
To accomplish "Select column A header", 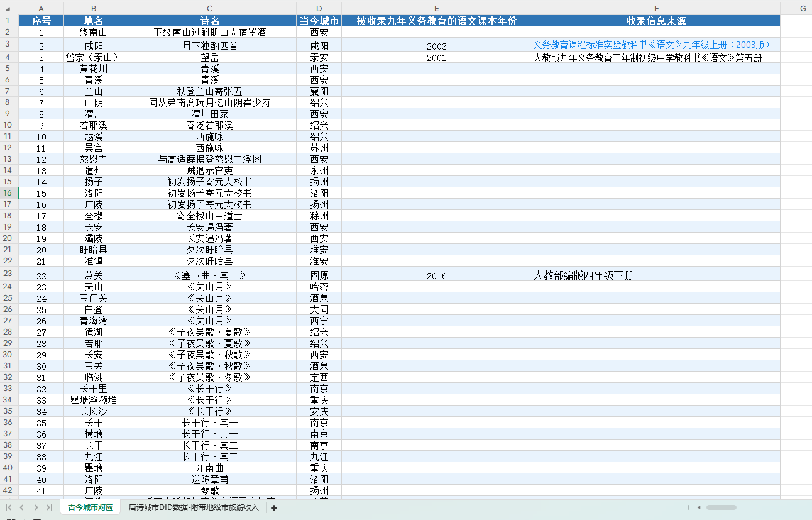I will click(41, 9).
